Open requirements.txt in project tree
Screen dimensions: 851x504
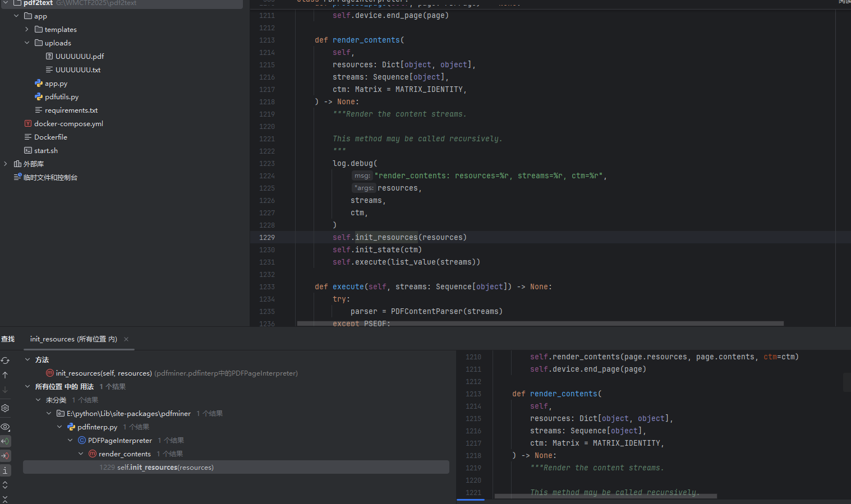click(x=71, y=110)
